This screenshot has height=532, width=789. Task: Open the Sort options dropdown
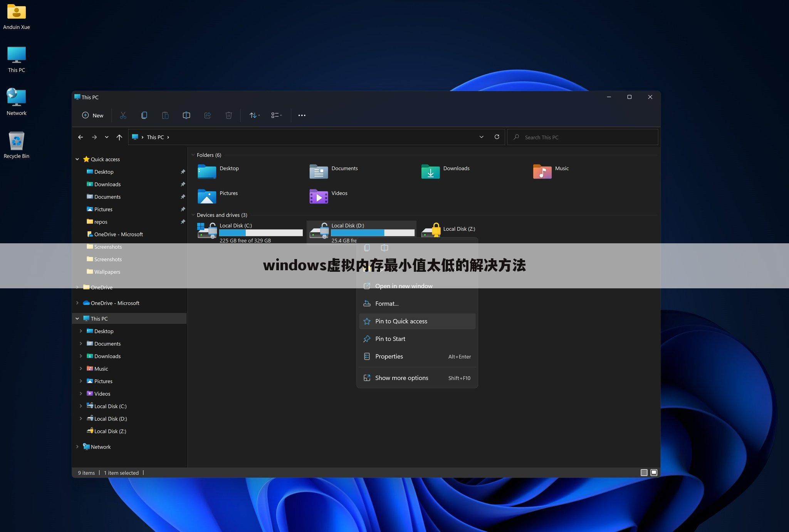[254, 115]
